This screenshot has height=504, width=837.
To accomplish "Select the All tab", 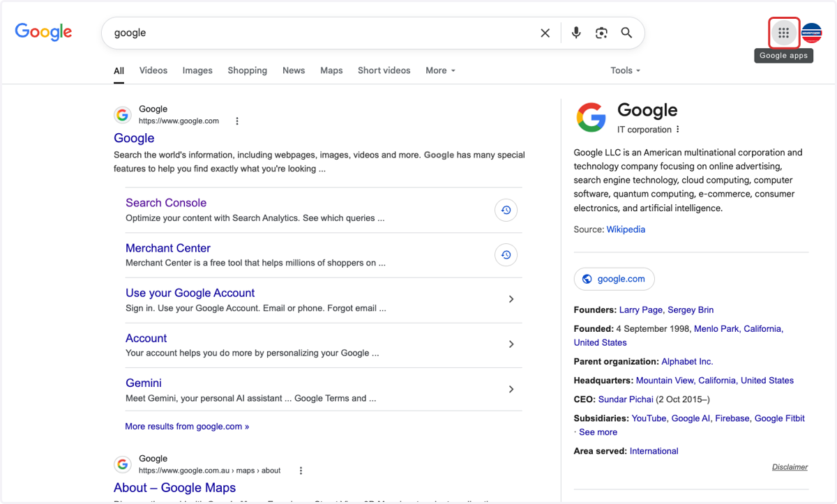I will click(x=119, y=70).
